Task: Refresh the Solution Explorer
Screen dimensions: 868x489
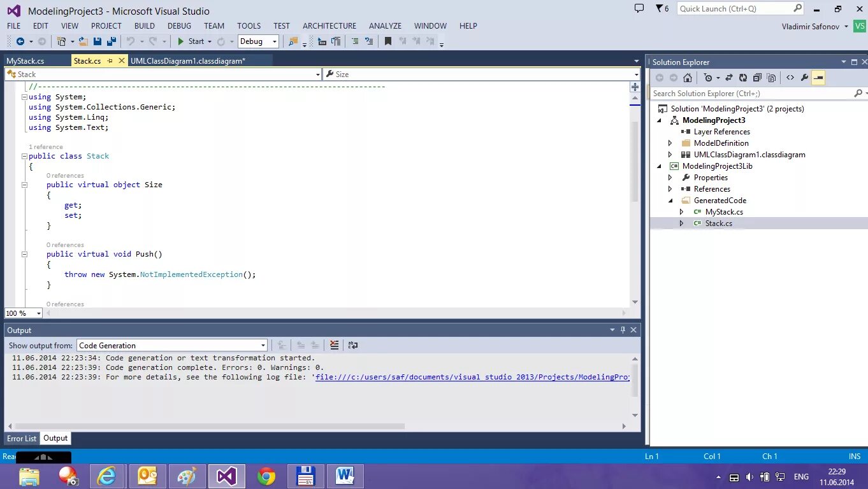Action: pyautogui.click(x=743, y=78)
